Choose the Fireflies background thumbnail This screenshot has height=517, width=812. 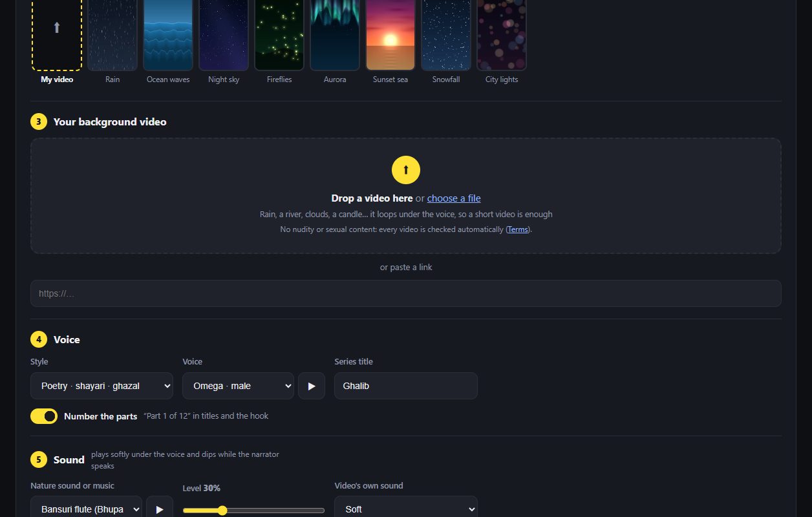[279, 35]
